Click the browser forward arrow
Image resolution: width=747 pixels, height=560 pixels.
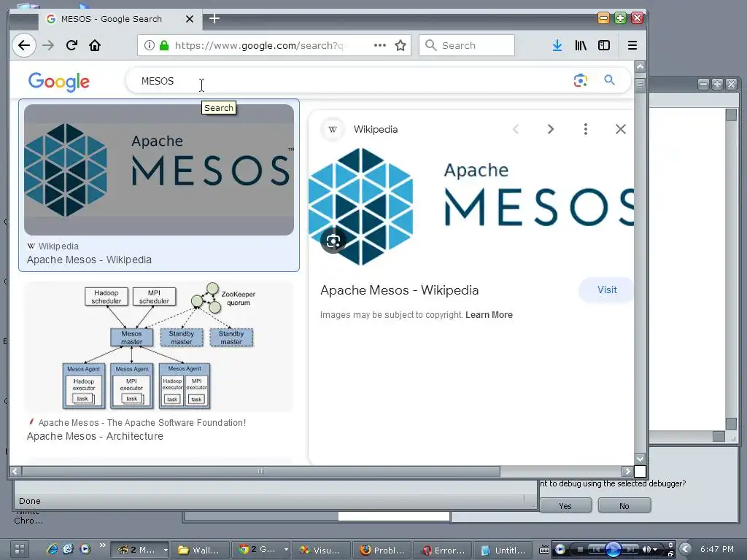tap(48, 45)
